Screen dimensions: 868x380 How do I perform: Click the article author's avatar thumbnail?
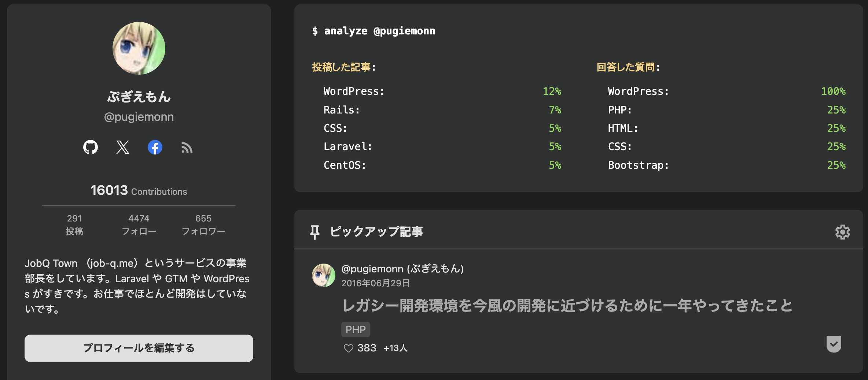(x=323, y=275)
